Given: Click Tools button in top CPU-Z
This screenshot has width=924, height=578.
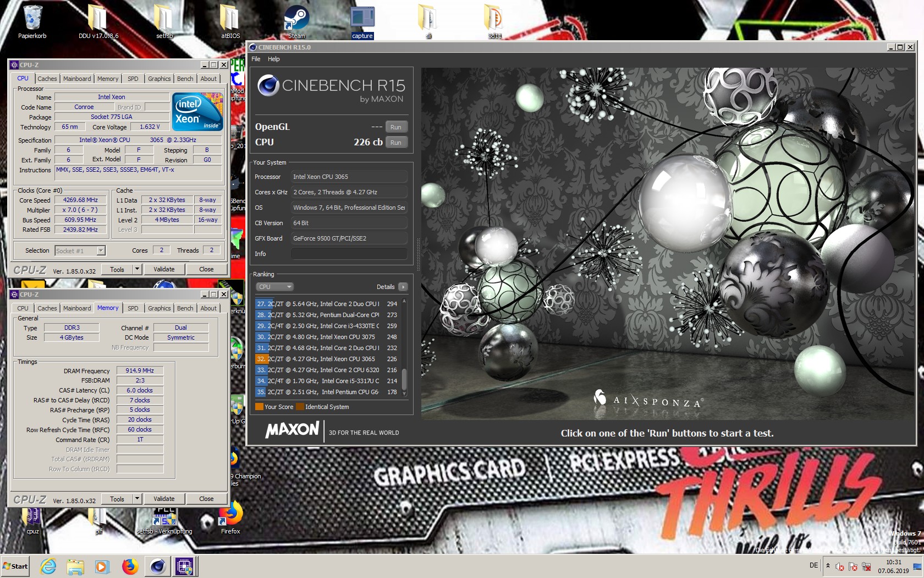Looking at the screenshot, I should tap(117, 269).
